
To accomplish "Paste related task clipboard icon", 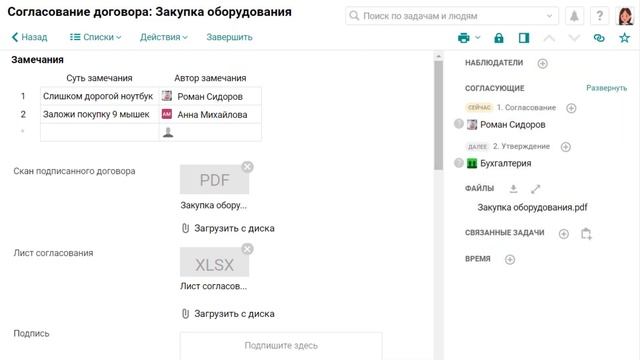I will tap(586, 233).
